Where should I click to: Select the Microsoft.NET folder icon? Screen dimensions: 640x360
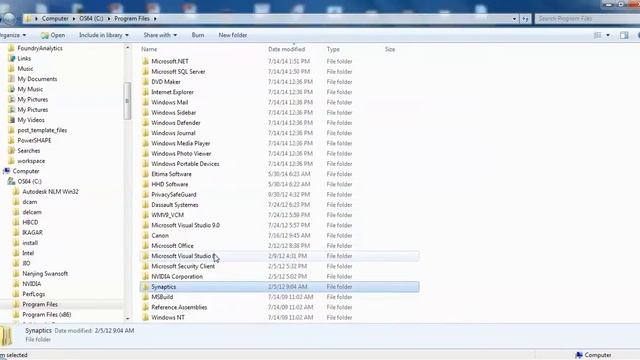point(145,61)
